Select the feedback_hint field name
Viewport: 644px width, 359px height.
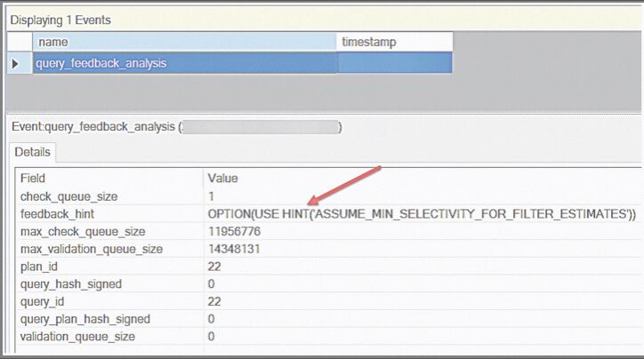tap(57, 214)
